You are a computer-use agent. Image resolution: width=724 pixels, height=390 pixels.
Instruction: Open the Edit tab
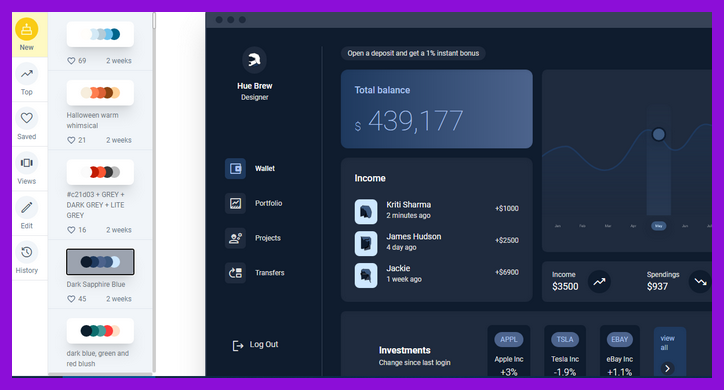27,214
